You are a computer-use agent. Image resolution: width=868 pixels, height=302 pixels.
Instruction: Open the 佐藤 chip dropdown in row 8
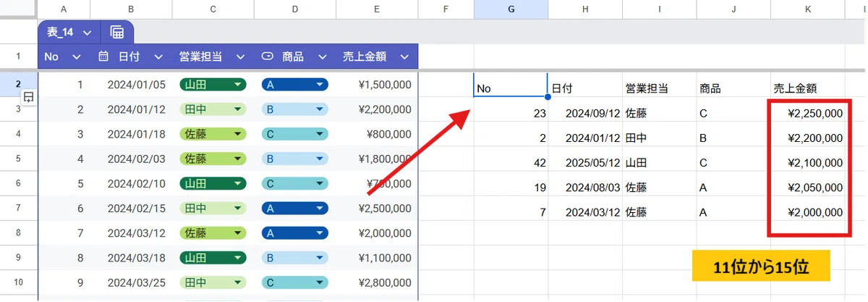pos(237,233)
